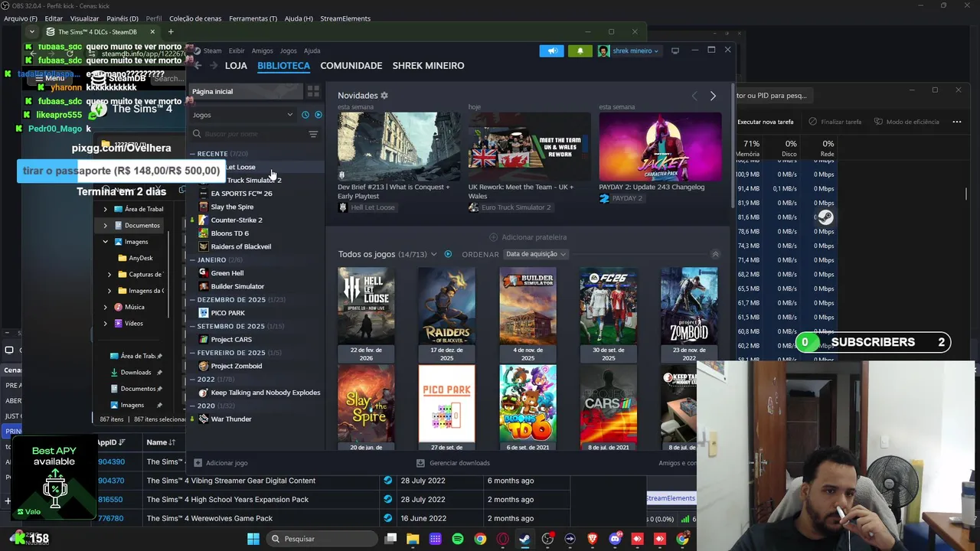
Task: Switch library to grid view icon
Action: coord(313,91)
